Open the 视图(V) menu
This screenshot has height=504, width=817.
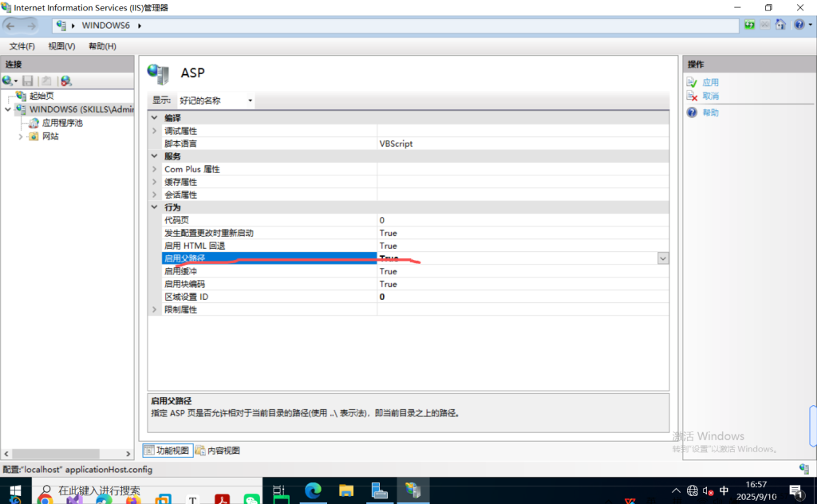(61, 46)
